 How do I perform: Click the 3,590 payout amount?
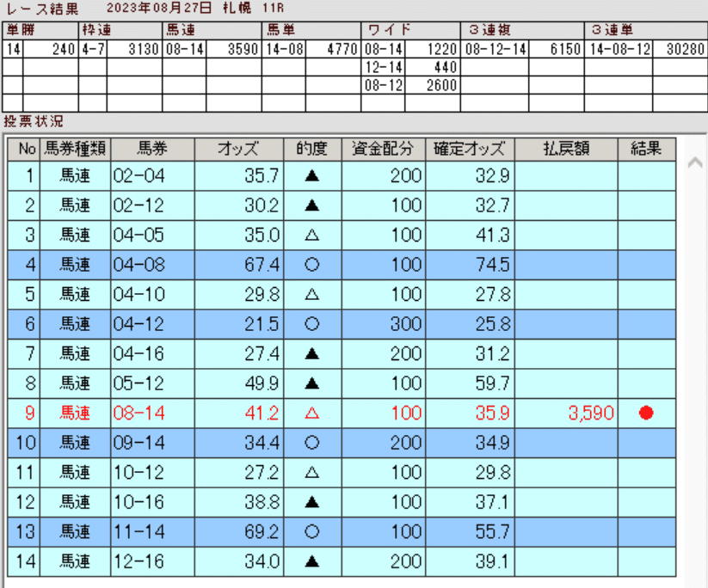[591, 413]
